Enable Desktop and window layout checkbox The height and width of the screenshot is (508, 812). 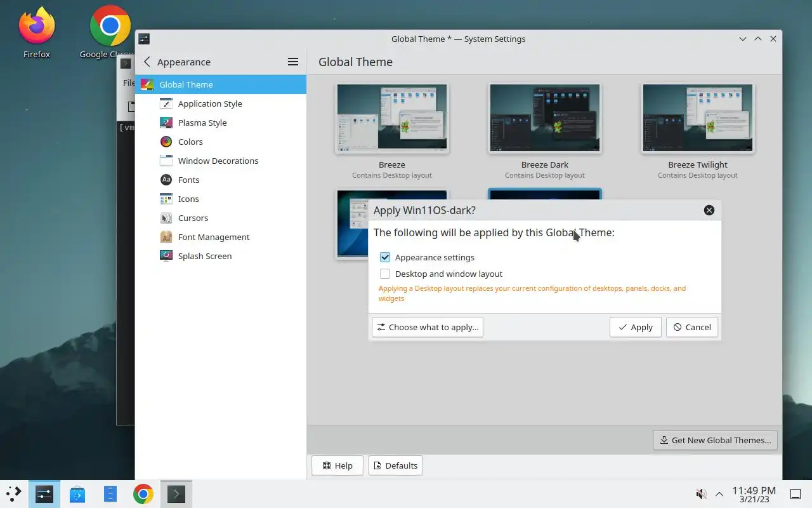385,274
